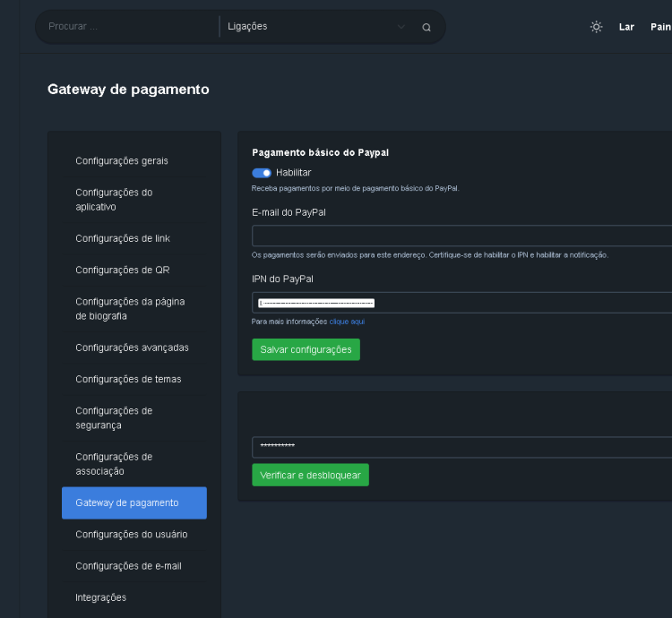This screenshot has height=618, width=672.
Task: Click the magnifier search icon
Action: [x=426, y=27]
